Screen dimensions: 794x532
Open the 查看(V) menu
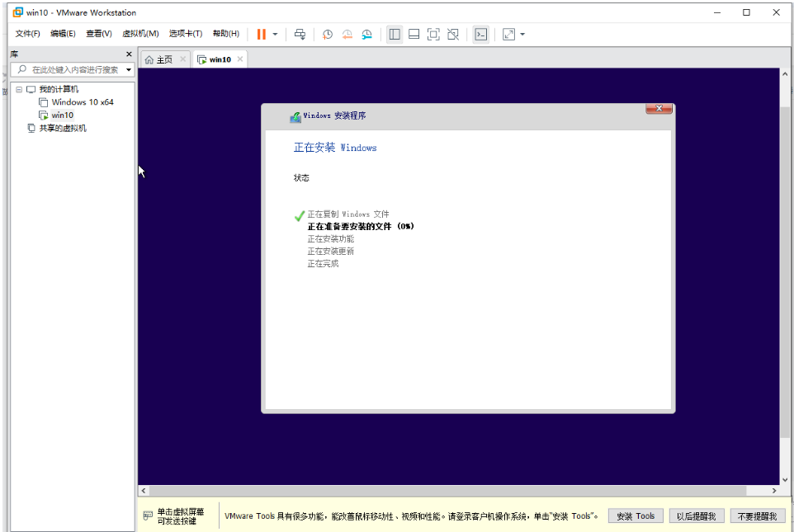(x=99, y=34)
